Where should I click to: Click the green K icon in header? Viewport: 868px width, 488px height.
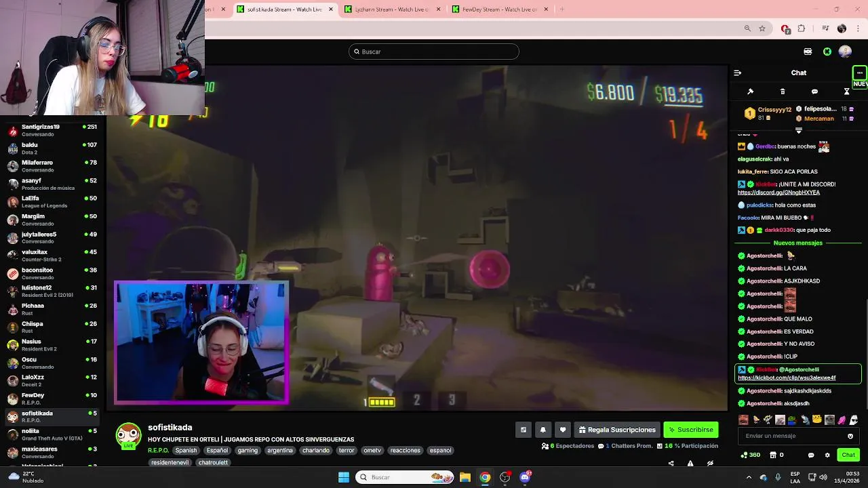coord(827,52)
